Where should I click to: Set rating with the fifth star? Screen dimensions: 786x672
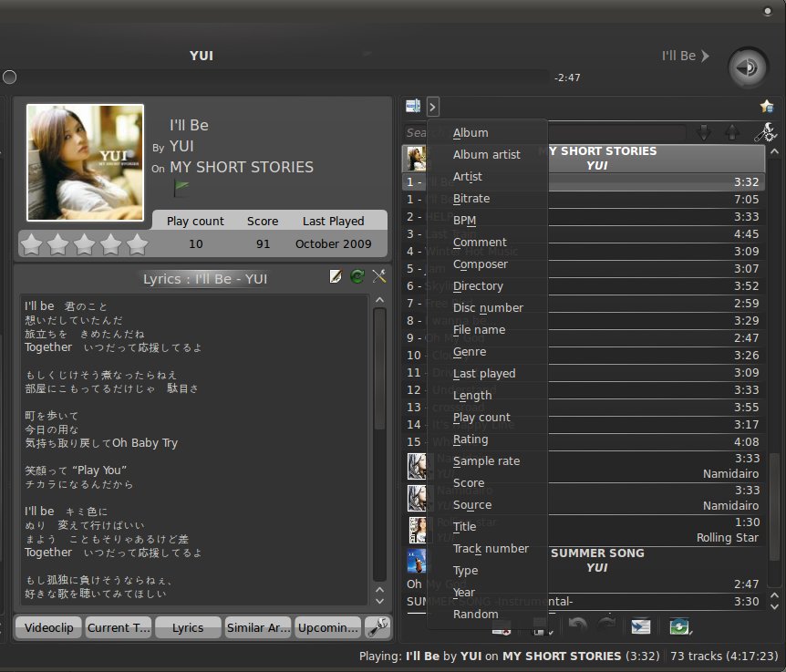tap(137, 244)
